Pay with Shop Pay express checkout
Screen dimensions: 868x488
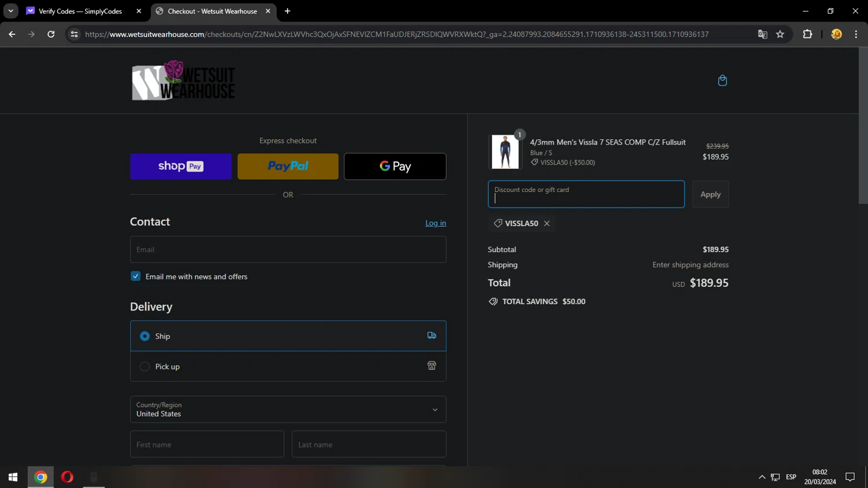[181, 167]
